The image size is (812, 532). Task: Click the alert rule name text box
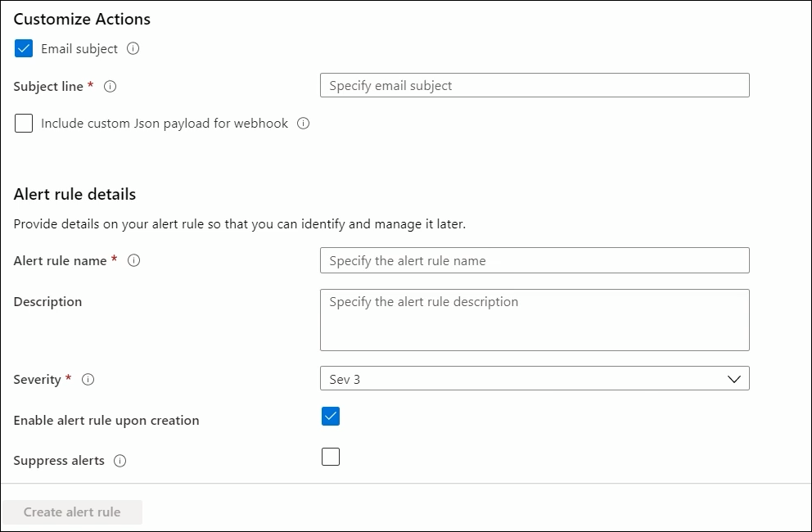tap(535, 260)
